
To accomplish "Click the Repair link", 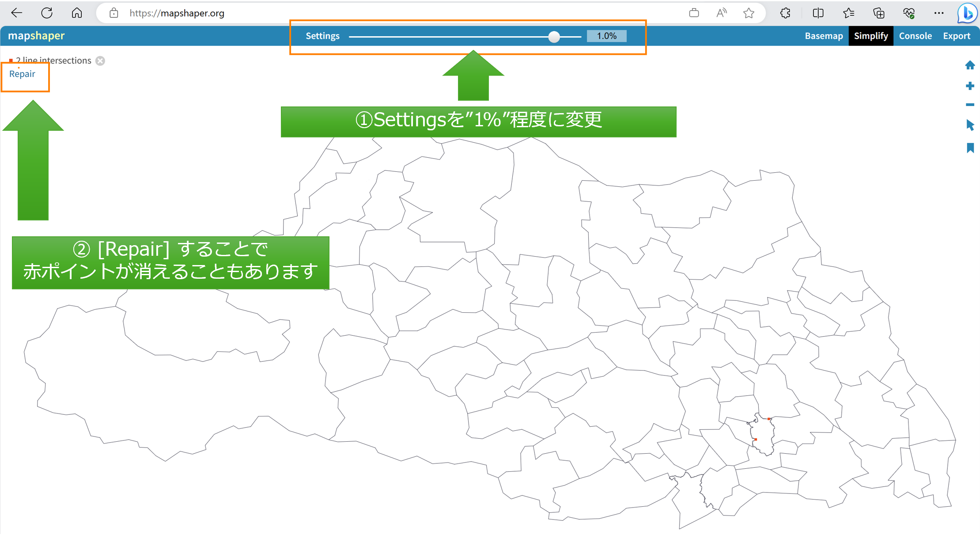I will coord(22,74).
